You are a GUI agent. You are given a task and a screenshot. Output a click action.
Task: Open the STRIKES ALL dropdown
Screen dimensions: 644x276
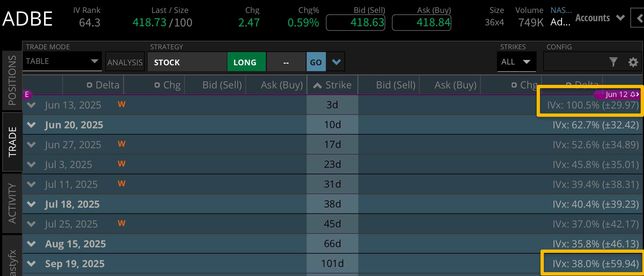pyautogui.click(x=517, y=62)
